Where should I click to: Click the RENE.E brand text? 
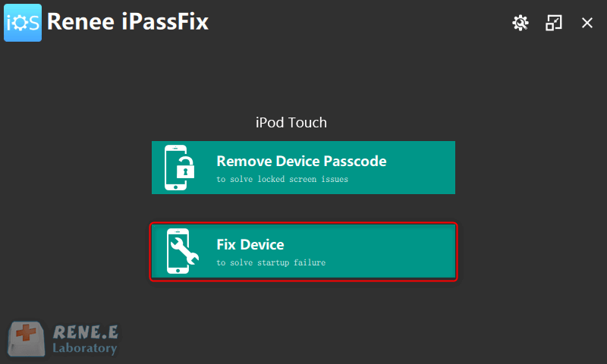click(85, 332)
